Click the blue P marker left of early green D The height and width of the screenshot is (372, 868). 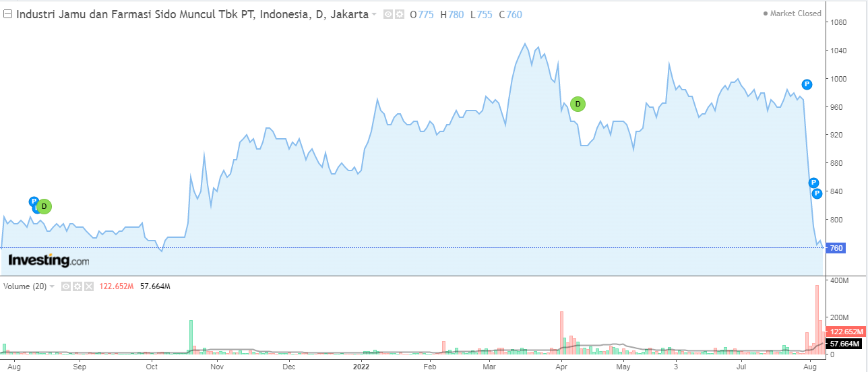pyautogui.click(x=34, y=201)
